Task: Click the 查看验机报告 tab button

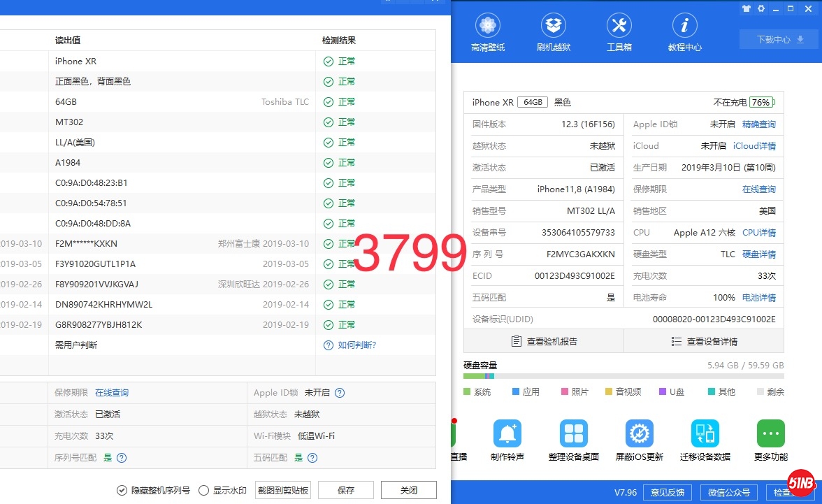Action: click(x=544, y=342)
